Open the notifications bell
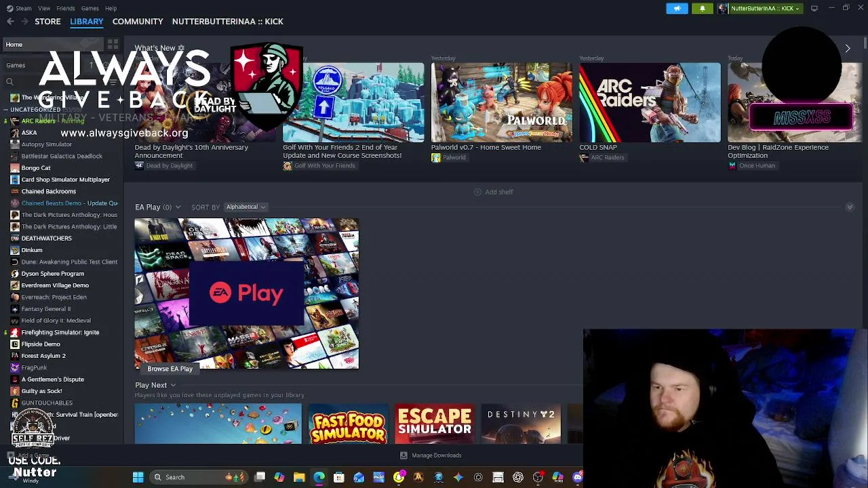Image resolution: width=868 pixels, height=488 pixels. click(x=703, y=8)
